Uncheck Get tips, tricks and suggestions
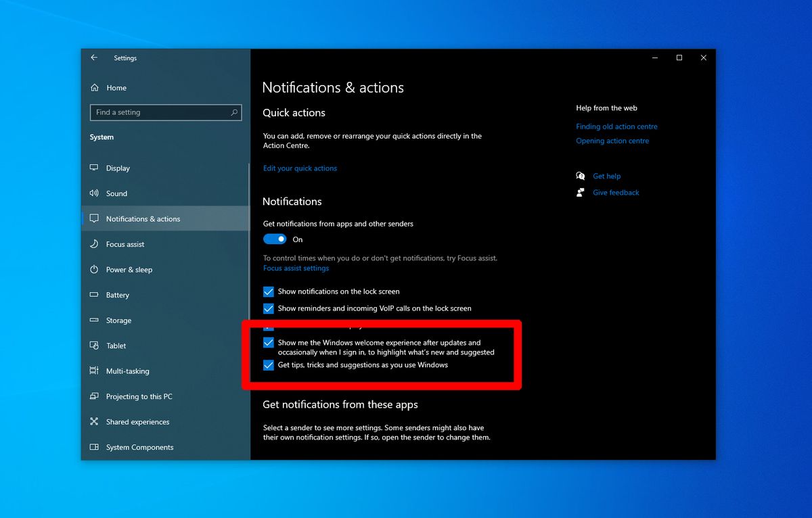This screenshot has width=812, height=518. [269, 365]
